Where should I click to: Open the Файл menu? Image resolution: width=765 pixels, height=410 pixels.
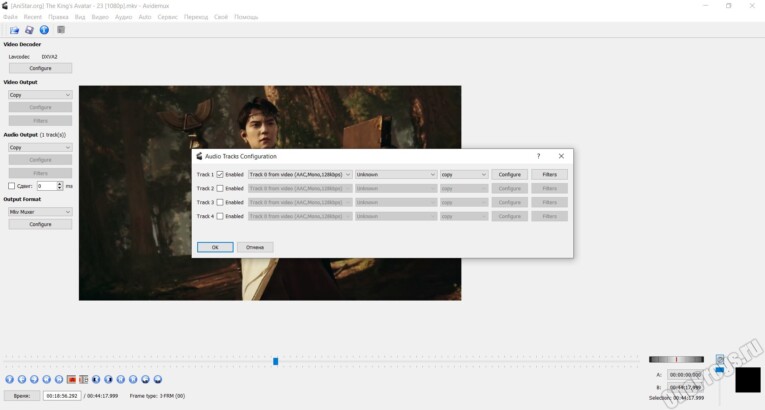(10, 17)
